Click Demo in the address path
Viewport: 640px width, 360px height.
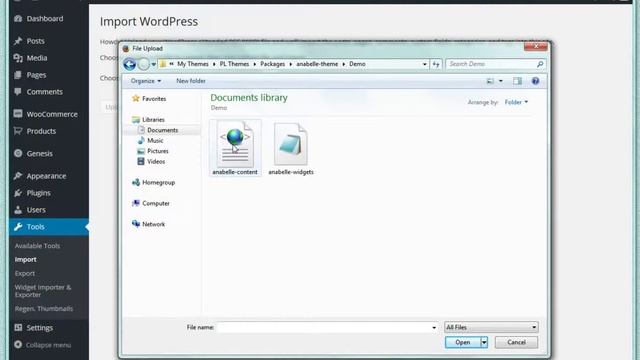point(357,64)
